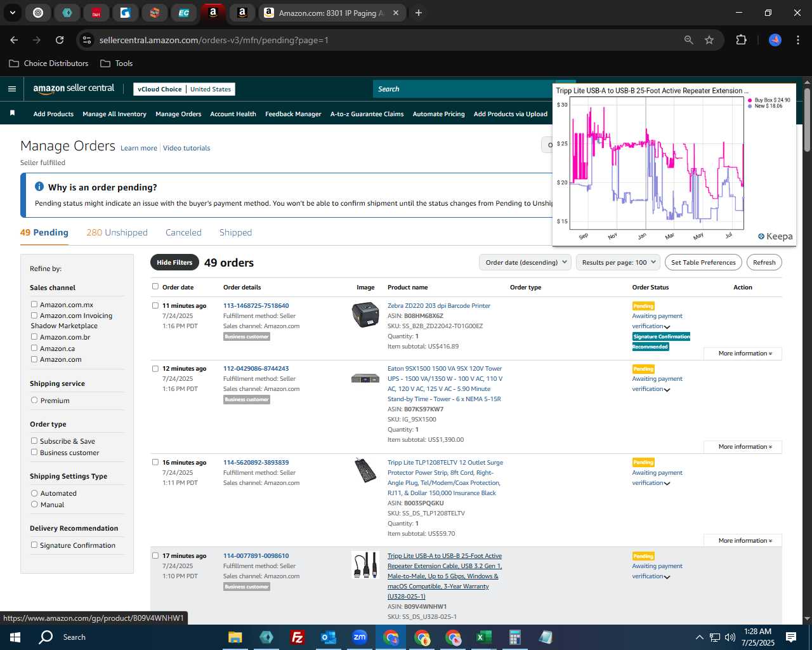The width and height of the screenshot is (812, 650).
Task: Select Automated shipping settings type
Action: (x=34, y=493)
